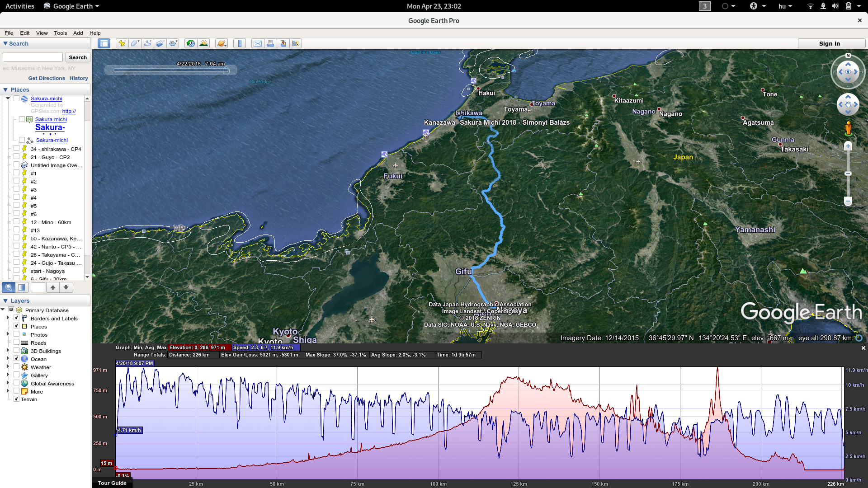Open search History link
Image resolution: width=868 pixels, height=488 pixels.
pyautogui.click(x=79, y=78)
